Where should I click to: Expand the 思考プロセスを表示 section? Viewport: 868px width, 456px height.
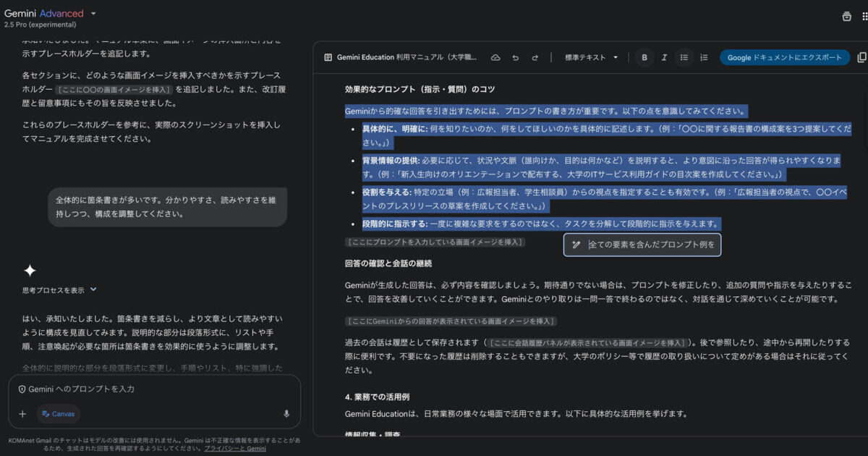tap(59, 290)
